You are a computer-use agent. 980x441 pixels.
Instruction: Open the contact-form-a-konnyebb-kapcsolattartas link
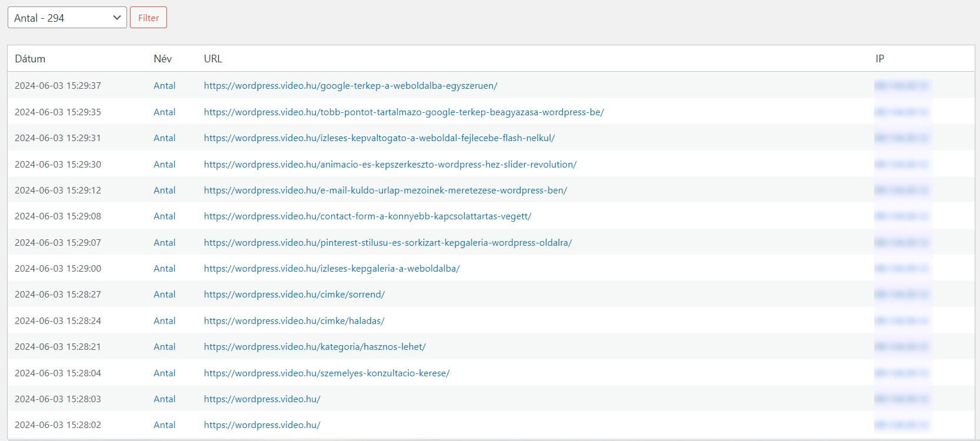pos(368,216)
